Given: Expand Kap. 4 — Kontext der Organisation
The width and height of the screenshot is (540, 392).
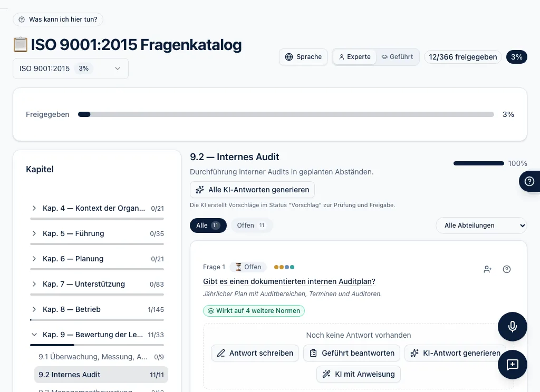Looking at the screenshot, I should tap(97, 208).
